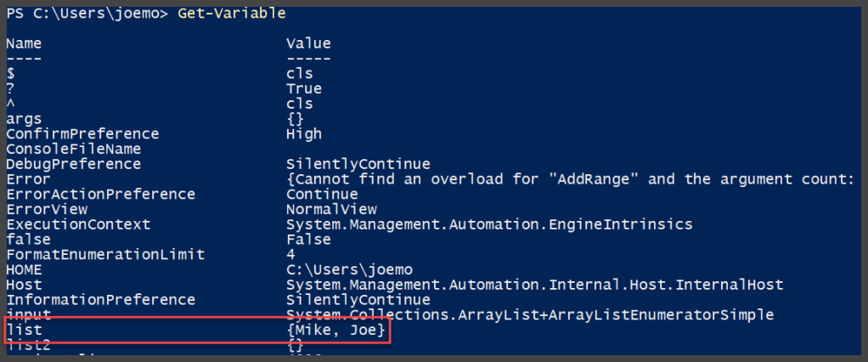Click the DebugPreference variable name
Screen dimensions: 868x362
click(74, 164)
